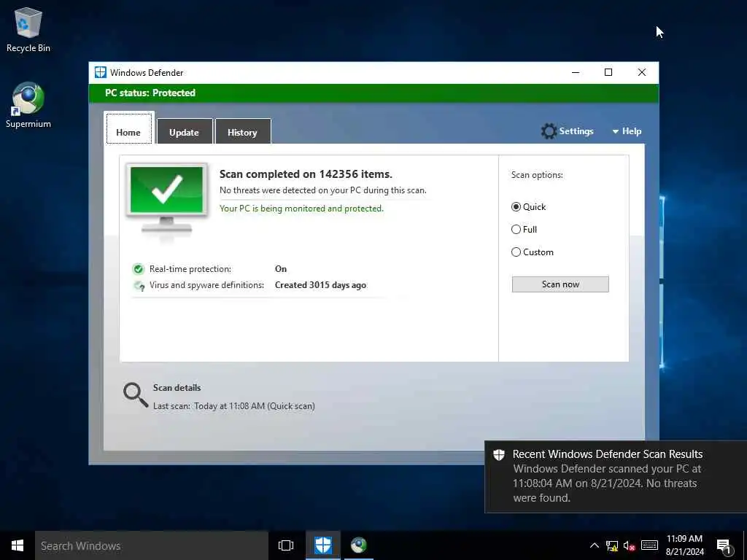Click the Windows Defender title bar logo
The height and width of the screenshot is (560, 747).
click(x=101, y=72)
